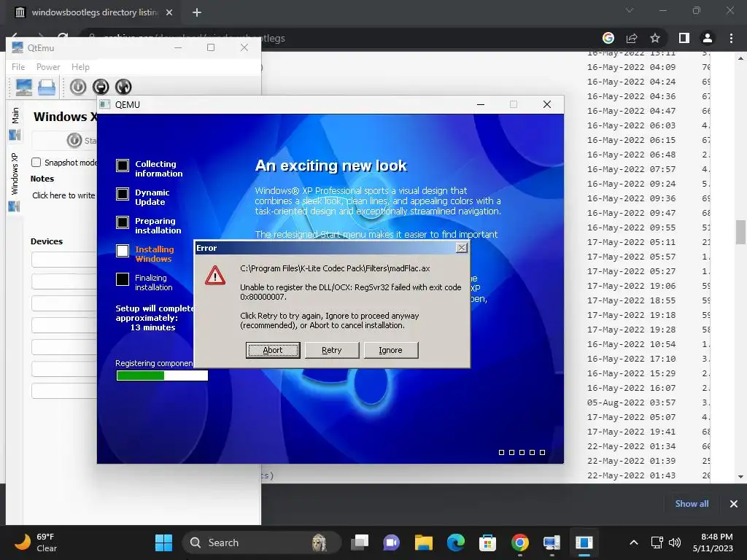Close the QEMU window

(x=547, y=104)
